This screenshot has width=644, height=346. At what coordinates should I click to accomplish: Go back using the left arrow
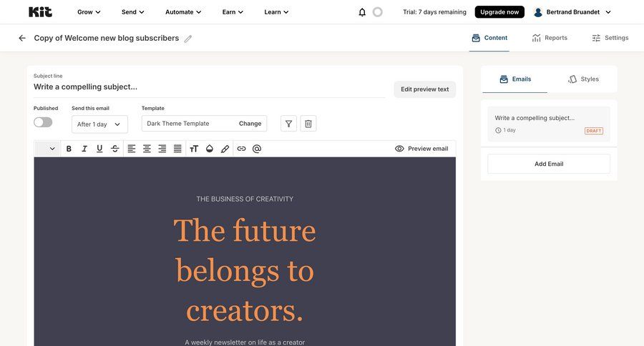[x=22, y=38]
